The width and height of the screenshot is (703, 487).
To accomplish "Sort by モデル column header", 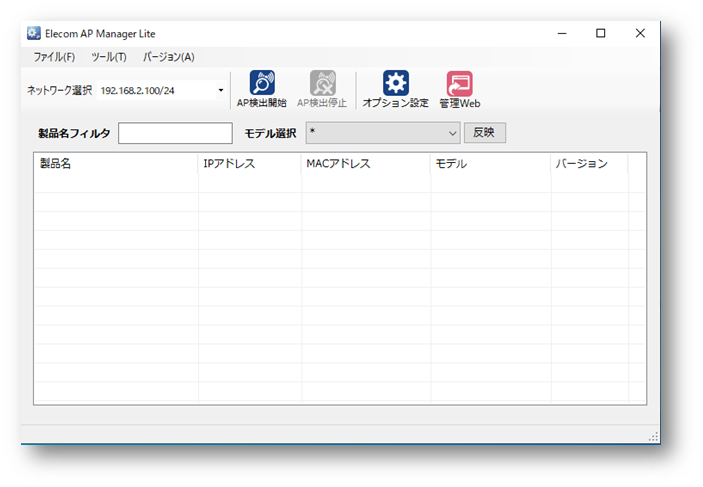I will coord(490,164).
